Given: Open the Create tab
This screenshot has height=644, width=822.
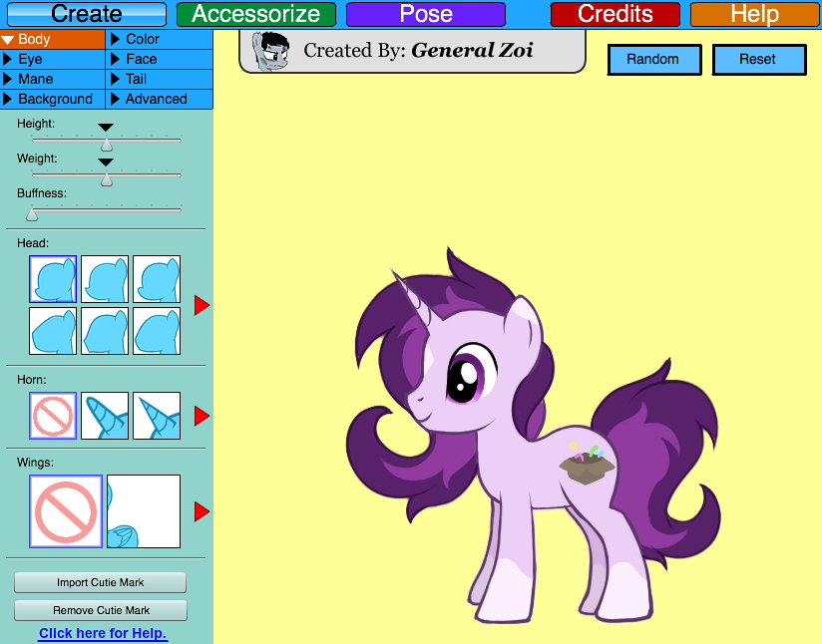Looking at the screenshot, I should click(x=87, y=14).
